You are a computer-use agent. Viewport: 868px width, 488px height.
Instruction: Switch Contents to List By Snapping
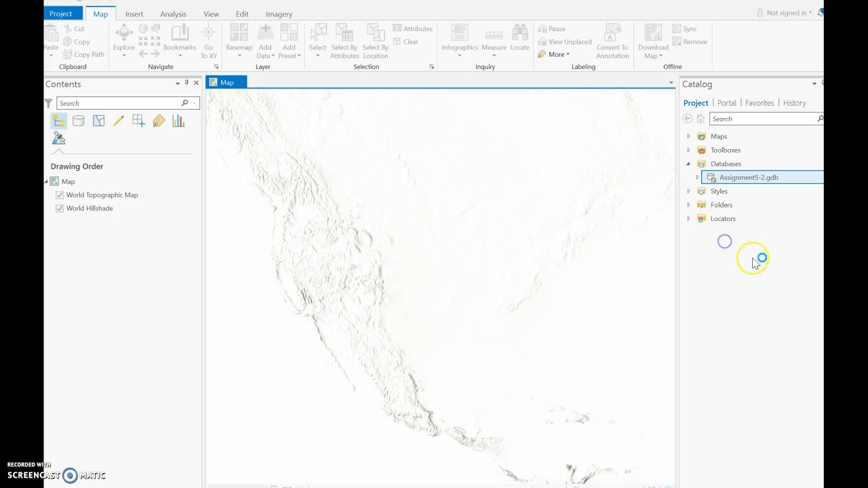139,121
